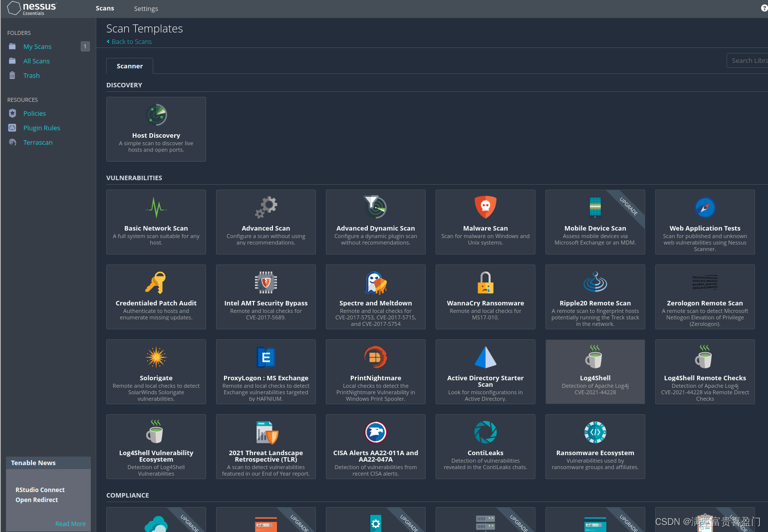Image resolution: width=768 pixels, height=532 pixels.
Task: Click the Search Library input field
Action: click(747, 60)
